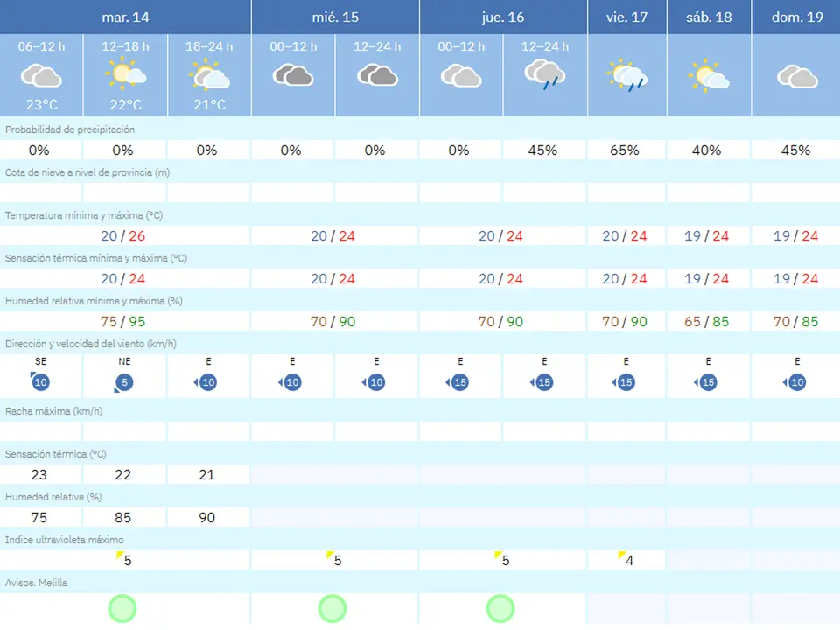
Task: Click Probabilidad de precipitación row label
Action: point(70,129)
